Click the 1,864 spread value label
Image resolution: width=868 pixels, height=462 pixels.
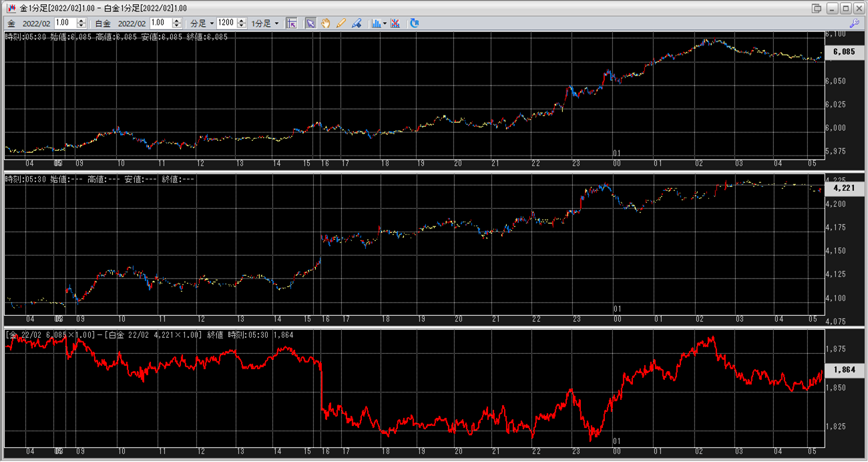tap(844, 369)
